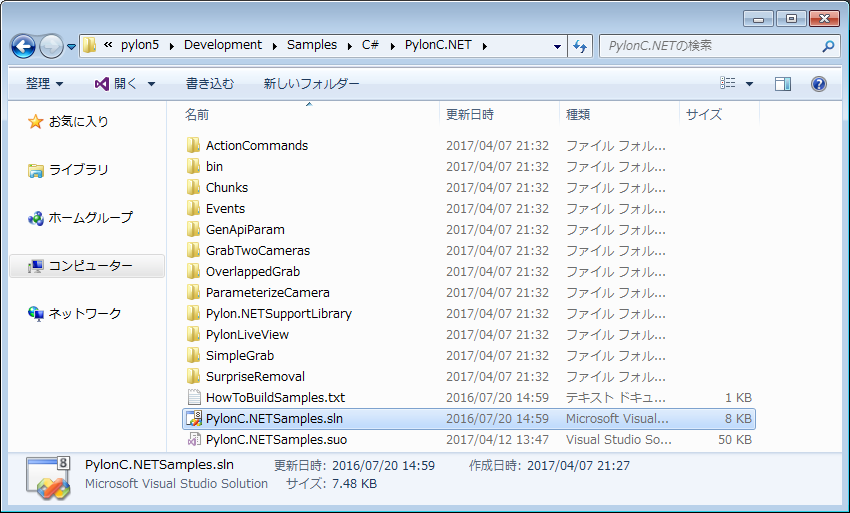Viewport: 850px width, 513px height.
Task: Click the HowToBuildSamples.txt text file icon
Action: (x=194, y=397)
